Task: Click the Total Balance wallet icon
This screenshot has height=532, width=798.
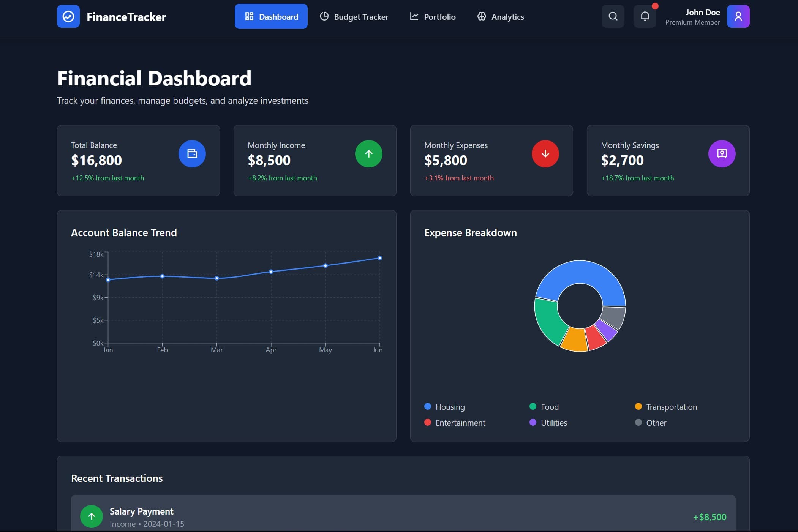Action: (192, 153)
